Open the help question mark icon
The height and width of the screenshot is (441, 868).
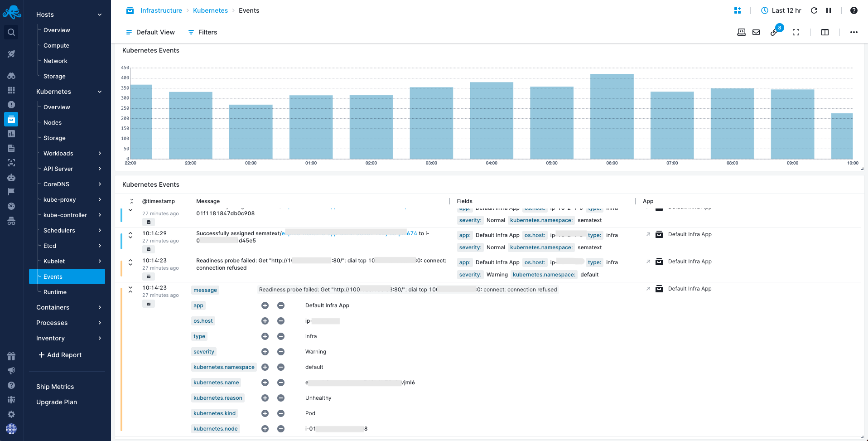click(x=854, y=10)
